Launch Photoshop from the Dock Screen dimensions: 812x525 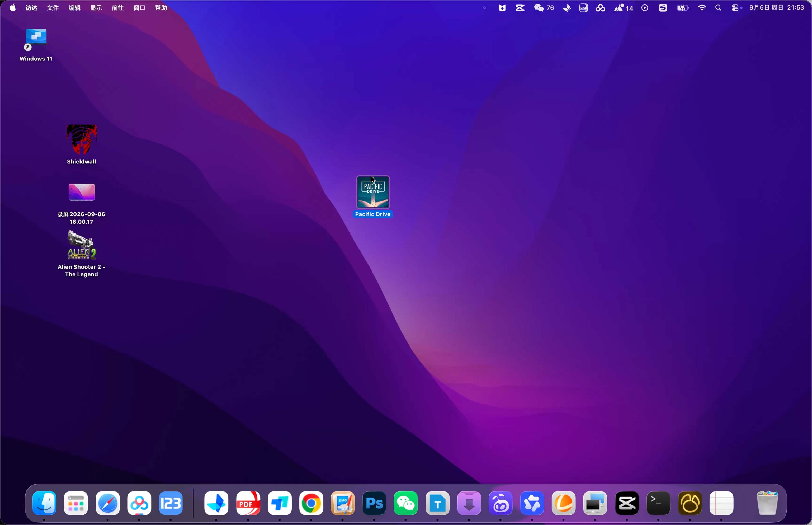coord(374,503)
